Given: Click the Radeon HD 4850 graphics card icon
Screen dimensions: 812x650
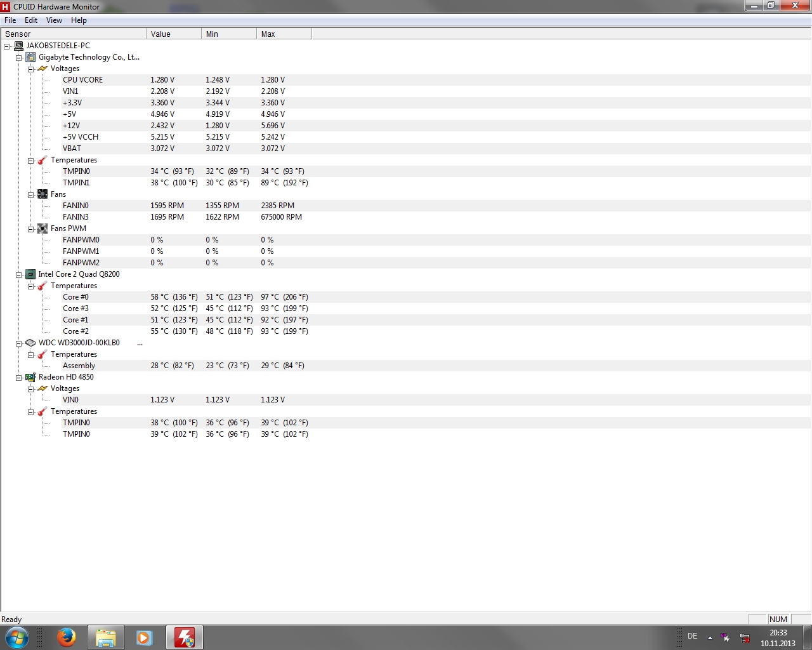Looking at the screenshot, I should tap(30, 377).
